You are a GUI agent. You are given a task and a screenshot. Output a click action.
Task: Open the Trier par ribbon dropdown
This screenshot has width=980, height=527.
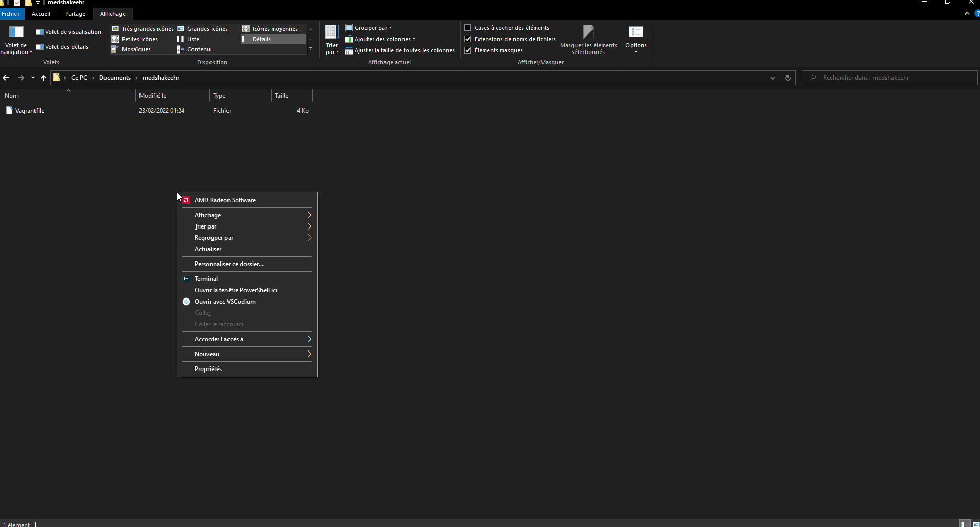(332, 40)
